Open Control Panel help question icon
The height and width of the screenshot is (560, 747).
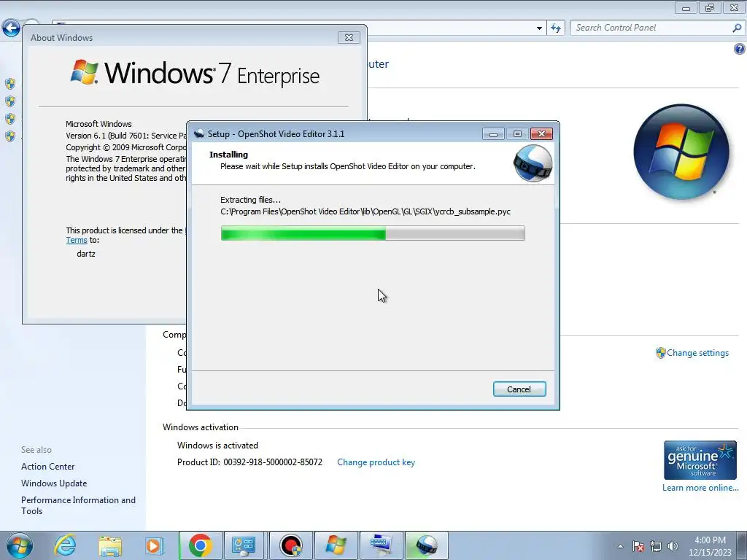click(x=740, y=49)
